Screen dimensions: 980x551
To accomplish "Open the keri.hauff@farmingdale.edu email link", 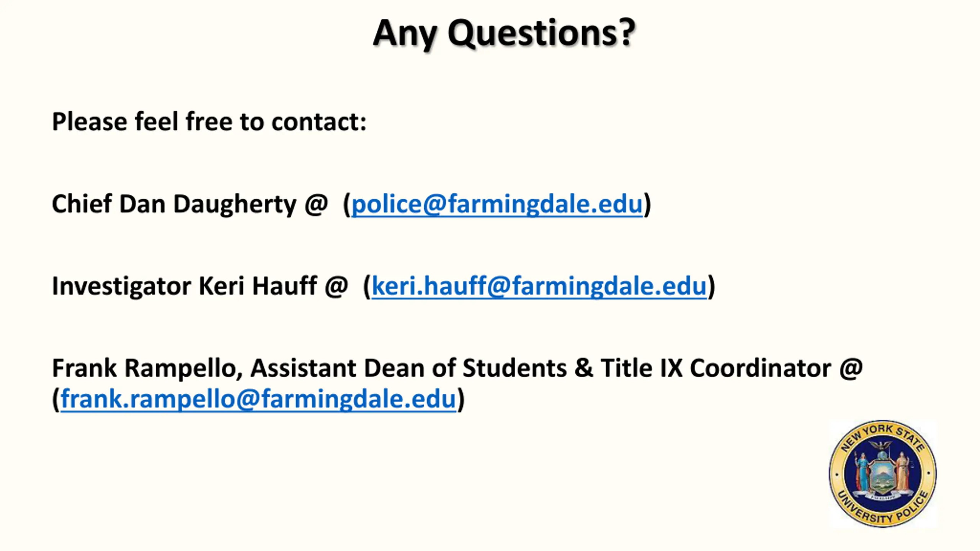I will tap(539, 286).
